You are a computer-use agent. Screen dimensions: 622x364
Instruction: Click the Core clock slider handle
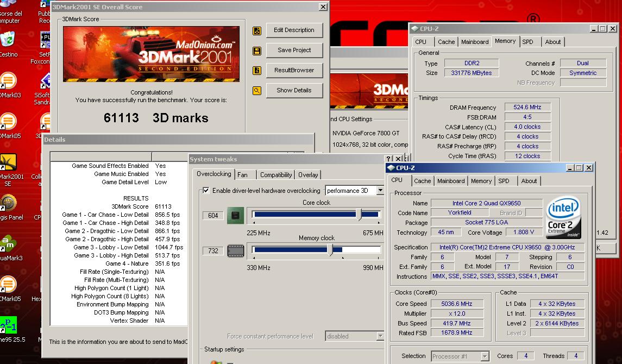point(359,215)
